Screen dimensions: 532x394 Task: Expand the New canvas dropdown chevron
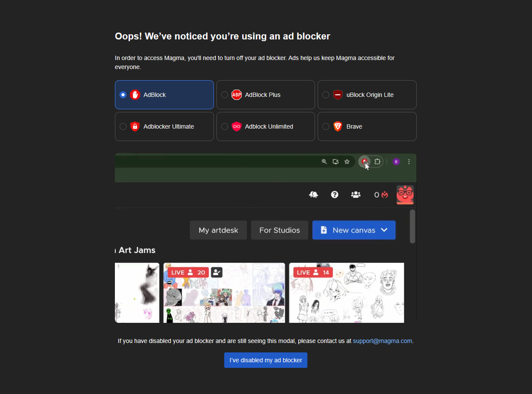coord(384,230)
